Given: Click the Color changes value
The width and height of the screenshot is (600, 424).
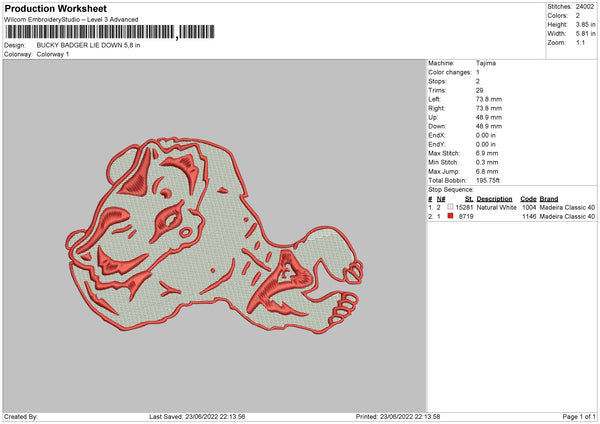Looking at the screenshot, I should point(478,72).
